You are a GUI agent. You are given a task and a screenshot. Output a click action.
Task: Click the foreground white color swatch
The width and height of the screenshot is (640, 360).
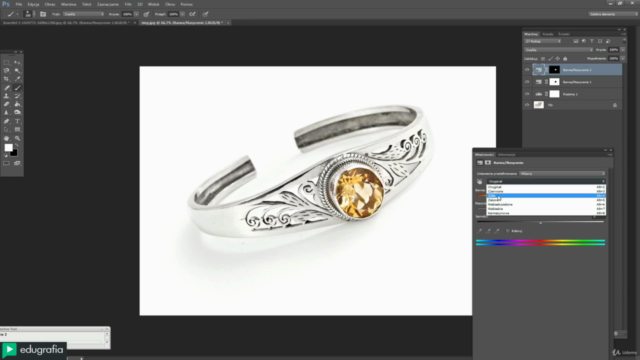coord(9,148)
